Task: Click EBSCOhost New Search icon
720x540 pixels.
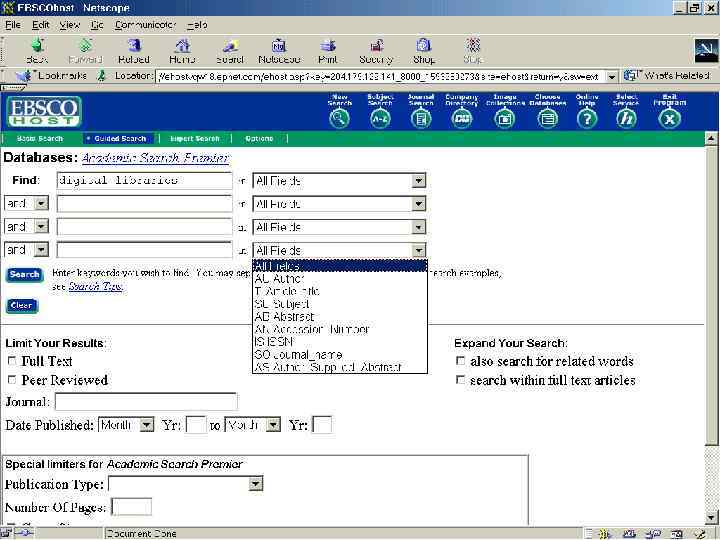Action: click(x=339, y=118)
